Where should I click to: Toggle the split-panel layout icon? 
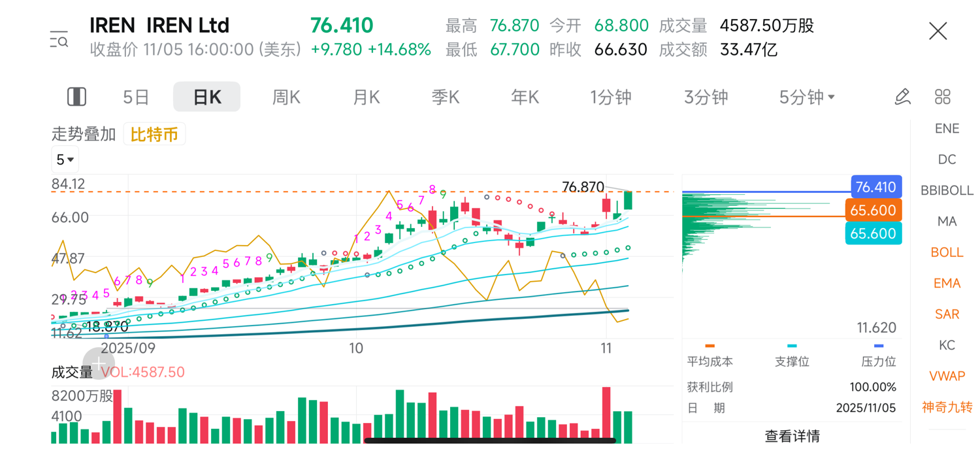[76, 97]
